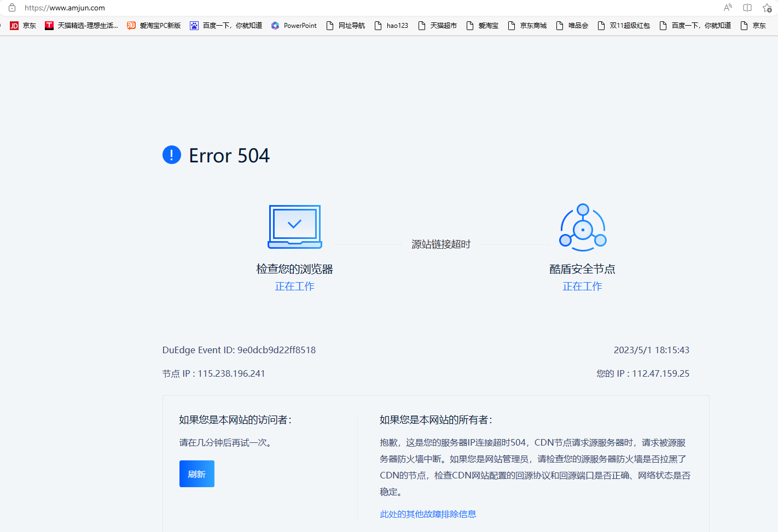Open the 双11超级红包 bookmark
The height and width of the screenshot is (532, 778).
click(623, 25)
